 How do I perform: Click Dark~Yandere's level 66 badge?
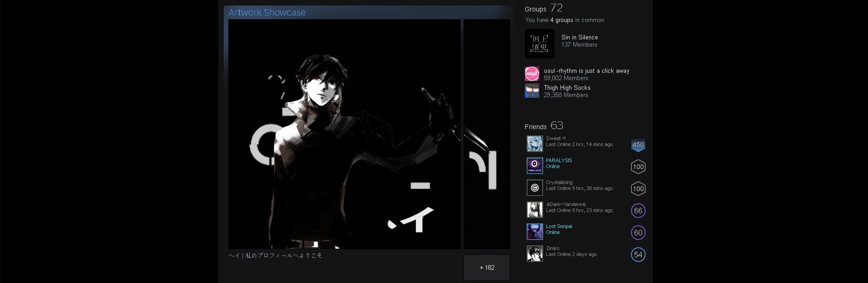click(638, 211)
